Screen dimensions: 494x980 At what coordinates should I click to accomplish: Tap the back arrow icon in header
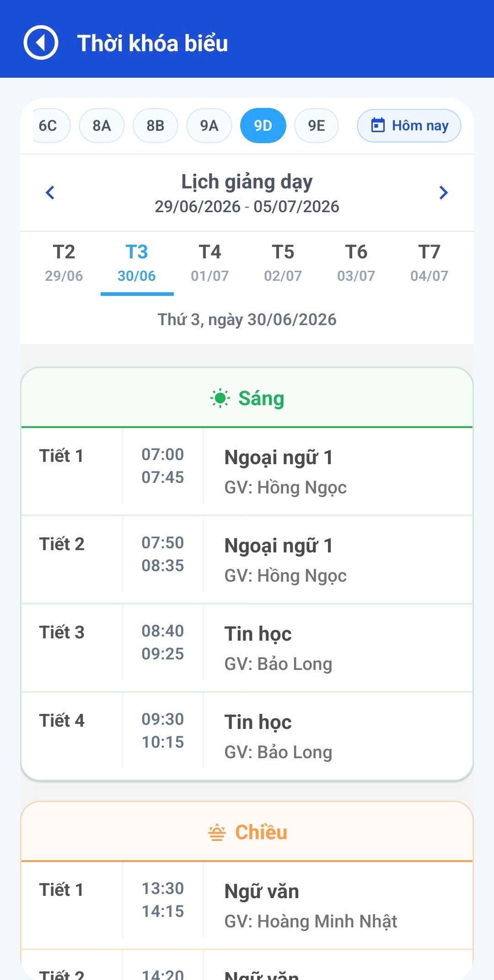pos(41,43)
